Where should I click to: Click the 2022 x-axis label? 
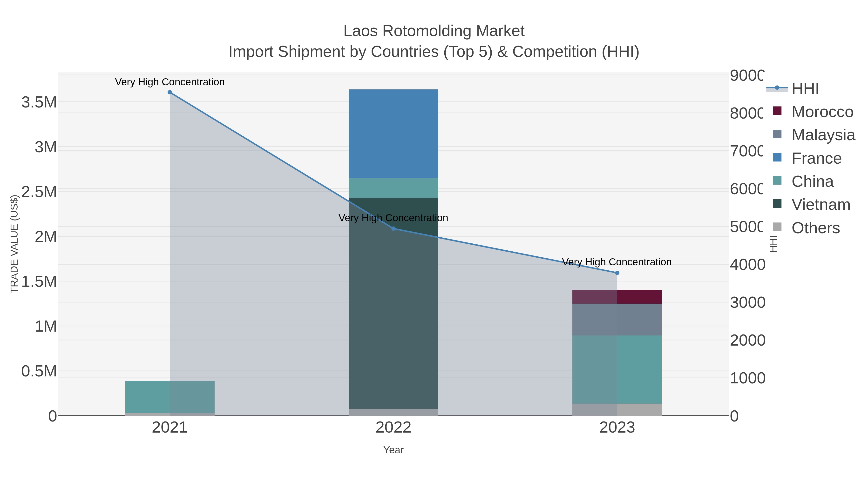pos(393,428)
